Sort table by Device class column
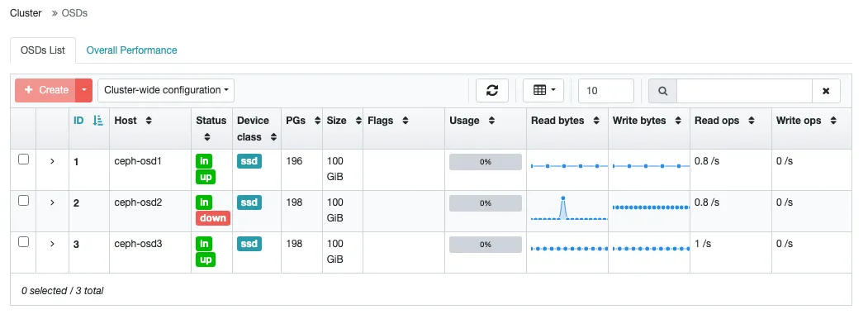 point(273,137)
